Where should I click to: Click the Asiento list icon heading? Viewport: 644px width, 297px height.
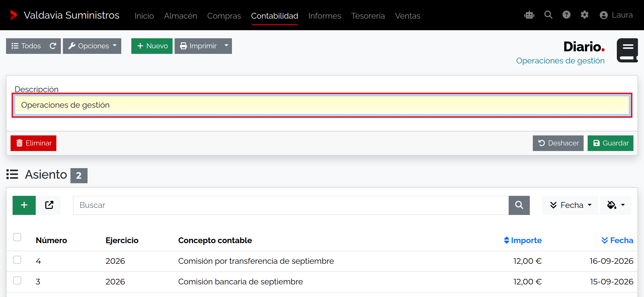(x=12, y=174)
